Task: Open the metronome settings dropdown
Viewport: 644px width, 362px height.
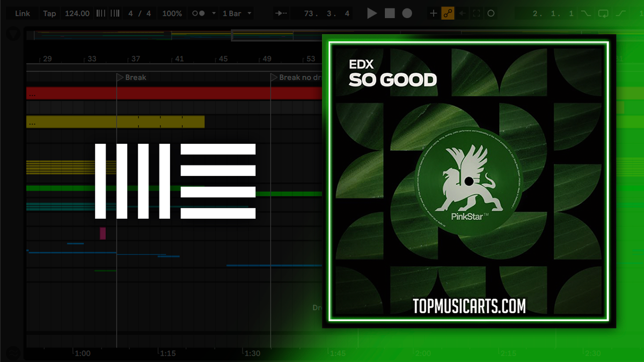Action: tap(213, 13)
